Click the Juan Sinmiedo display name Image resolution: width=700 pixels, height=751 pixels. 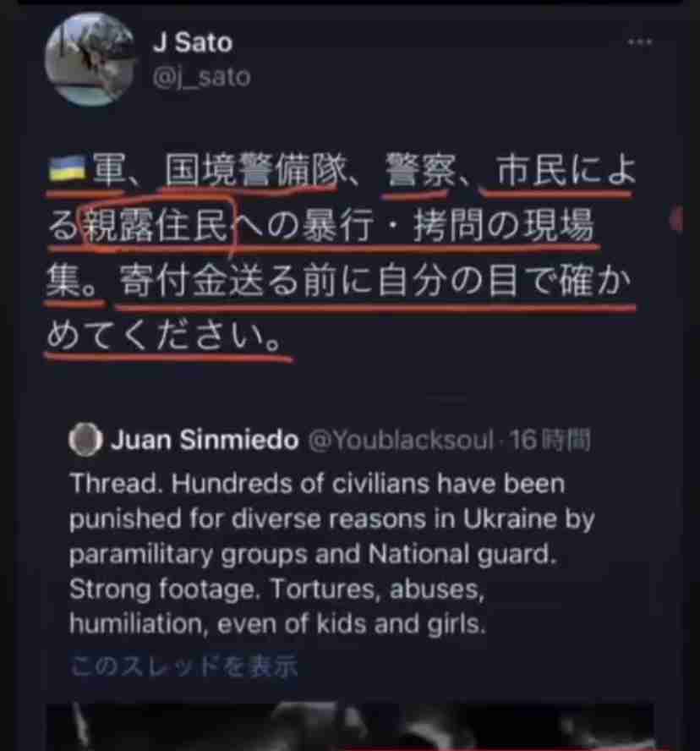pyautogui.click(x=205, y=440)
